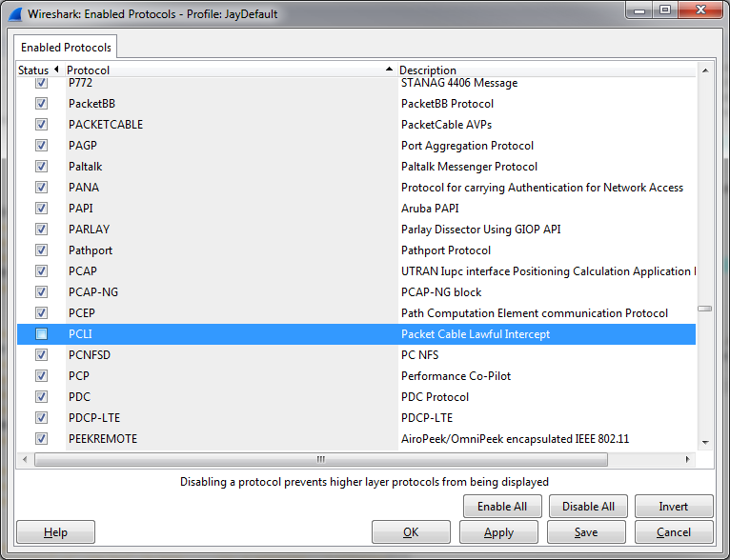Enable the unchecked PCLI protocol checkbox

click(x=41, y=334)
